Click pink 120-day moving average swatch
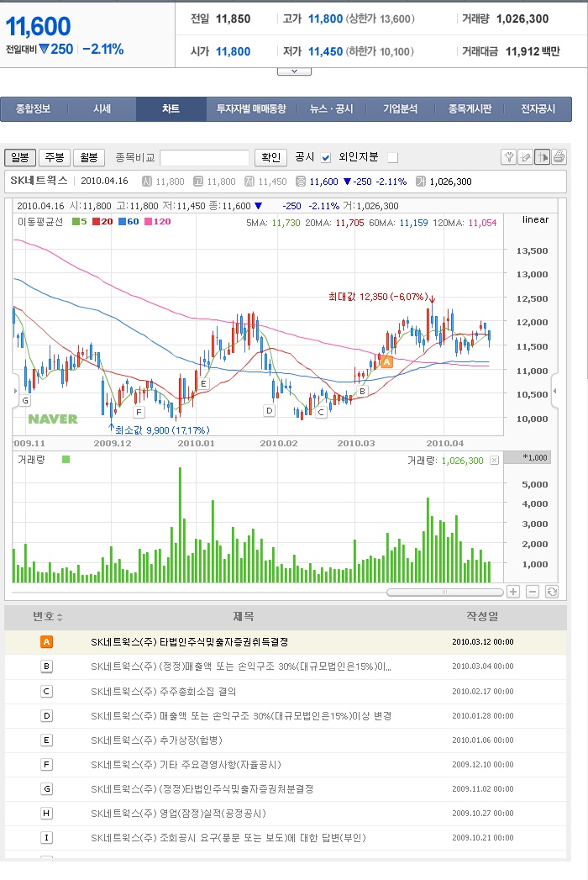588x880 pixels. pos(148,222)
